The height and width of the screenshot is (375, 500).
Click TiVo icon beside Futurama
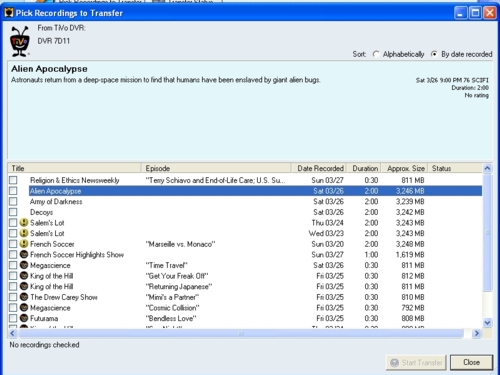click(x=24, y=318)
